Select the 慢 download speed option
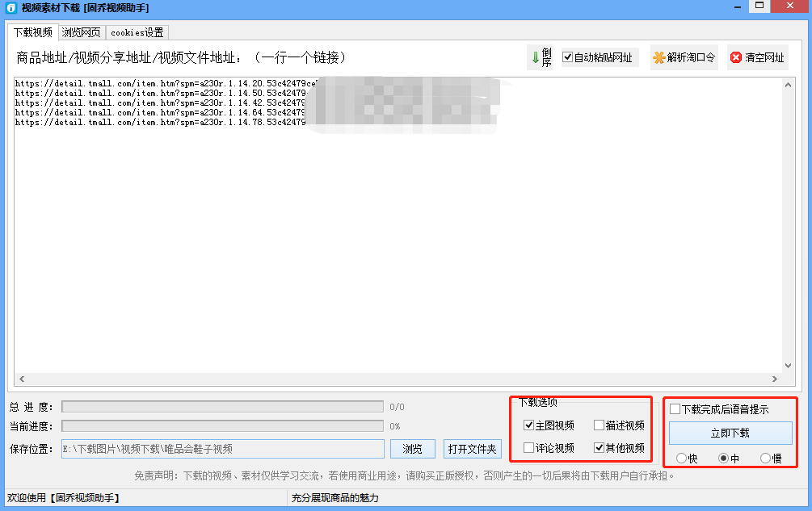This screenshot has height=511, width=812. pos(764,458)
